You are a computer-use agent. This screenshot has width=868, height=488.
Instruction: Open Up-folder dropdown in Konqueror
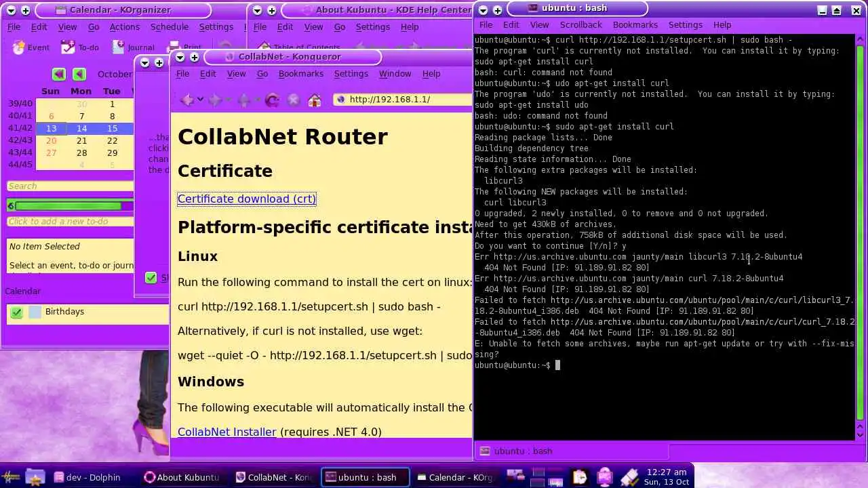click(x=258, y=100)
